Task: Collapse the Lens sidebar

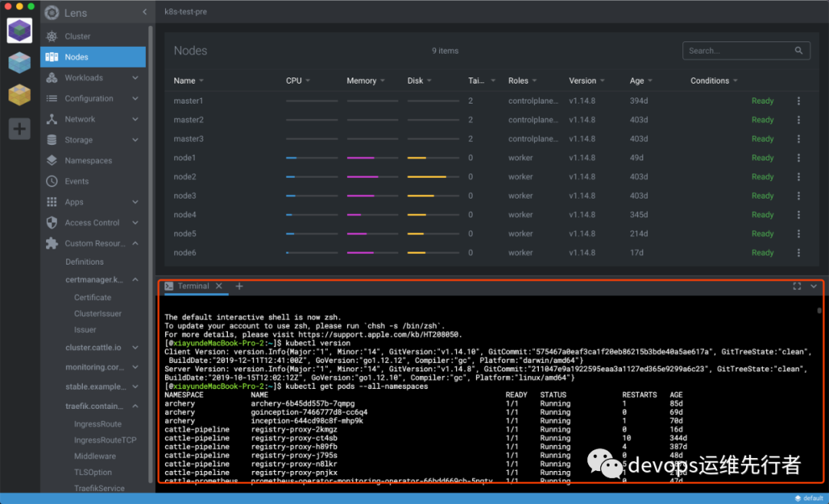Action: 144,12
